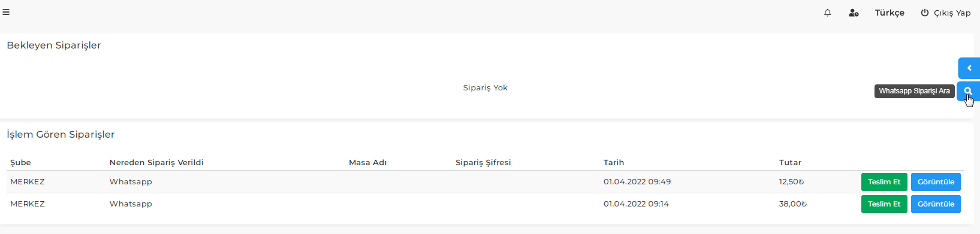
Task: Click the Whatsapp order search magnifier button
Action: click(969, 91)
